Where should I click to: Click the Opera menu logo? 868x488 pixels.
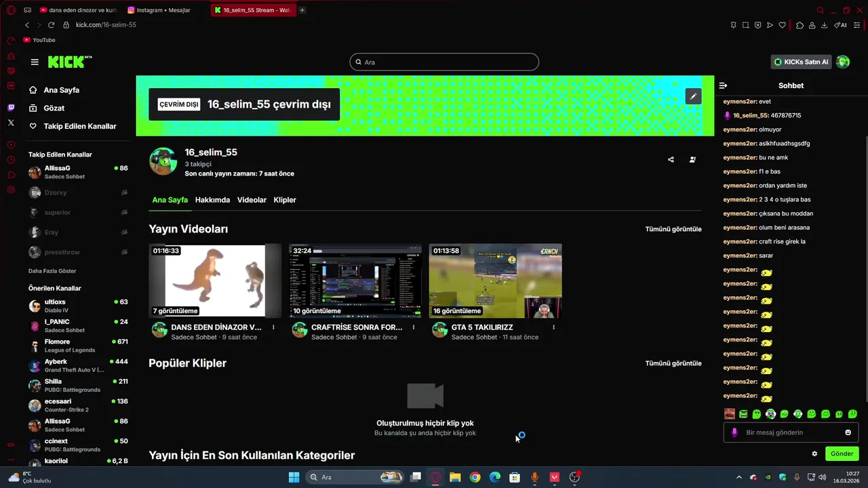tap(11, 10)
